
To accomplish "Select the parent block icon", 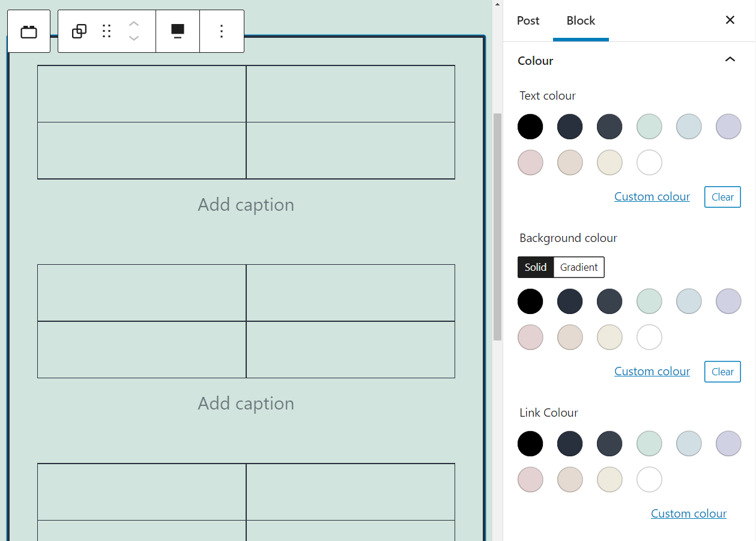I will [x=29, y=31].
